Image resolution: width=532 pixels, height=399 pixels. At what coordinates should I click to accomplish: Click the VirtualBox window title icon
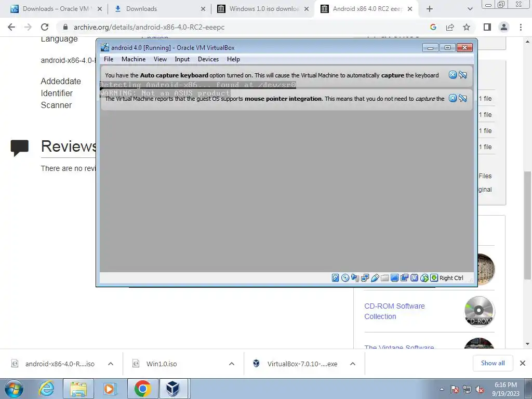click(105, 47)
